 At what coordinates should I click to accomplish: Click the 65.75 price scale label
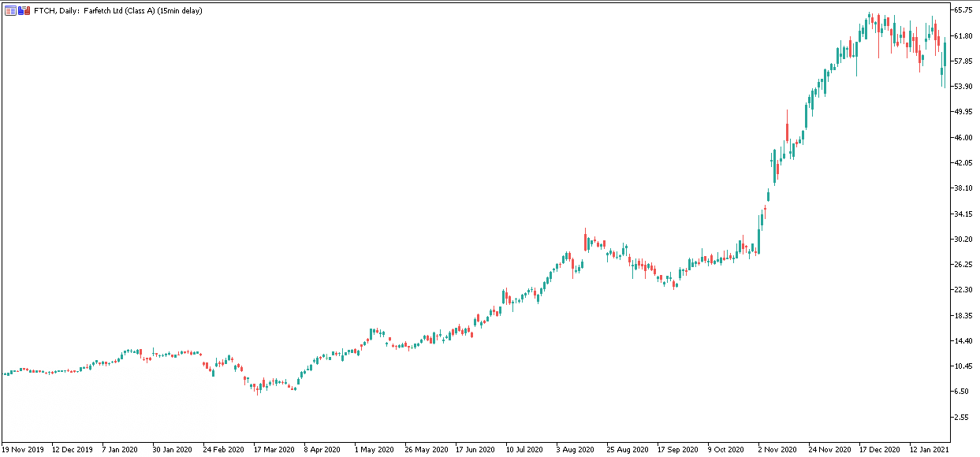coord(963,10)
